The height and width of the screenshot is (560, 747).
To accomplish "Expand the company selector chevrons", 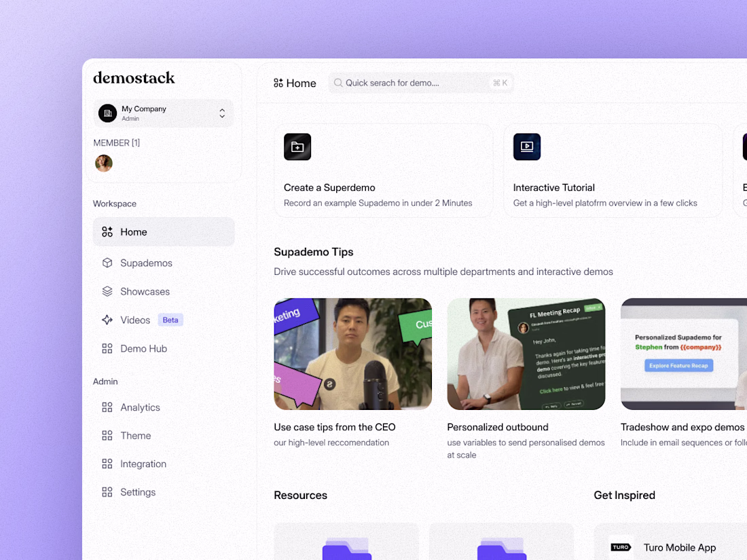I will click(x=222, y=113).
